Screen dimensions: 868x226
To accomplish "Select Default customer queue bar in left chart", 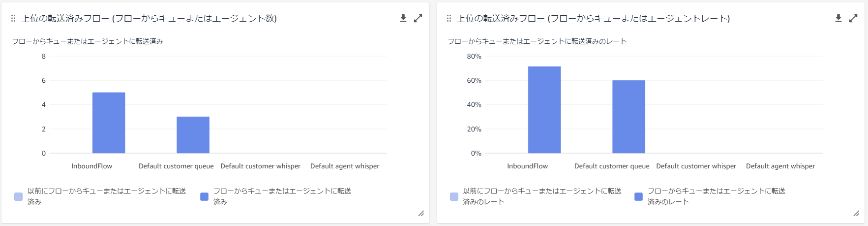I will point(193,135).
